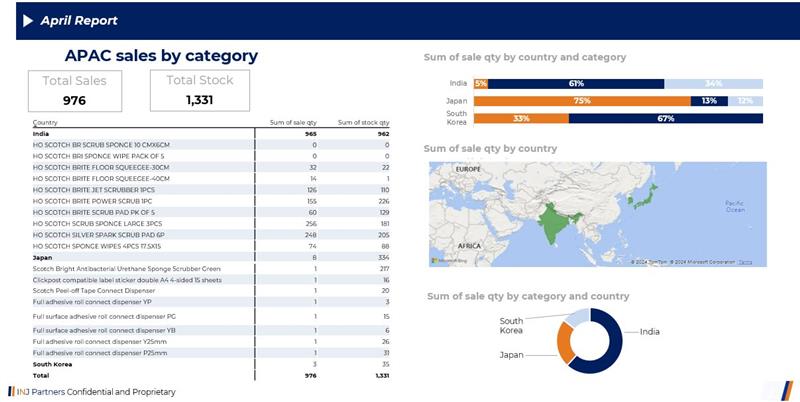Select row Full surface adhesive roll connect dispenser PG
This screenshot has width=800, height=402.
point(211,316)
